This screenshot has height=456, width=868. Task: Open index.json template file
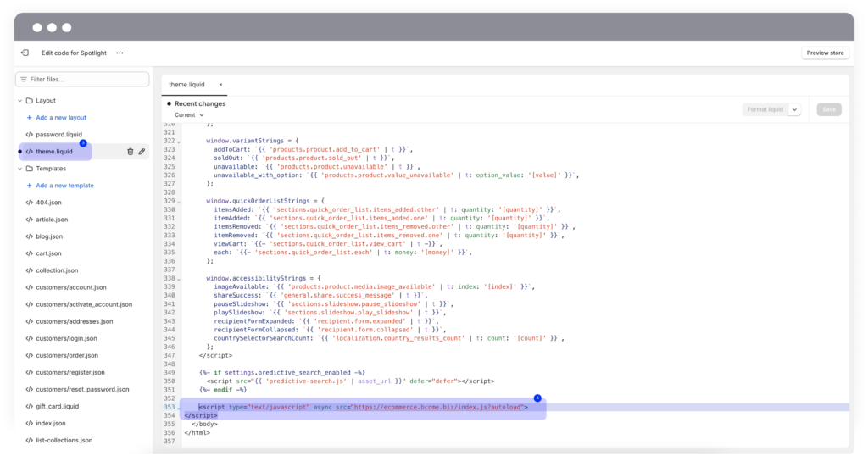pos(51,423)
